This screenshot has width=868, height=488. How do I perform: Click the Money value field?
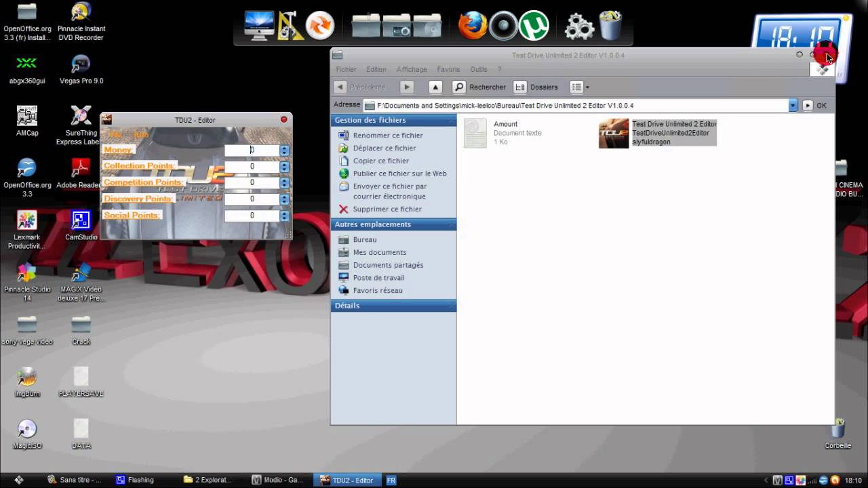[252, 150]
